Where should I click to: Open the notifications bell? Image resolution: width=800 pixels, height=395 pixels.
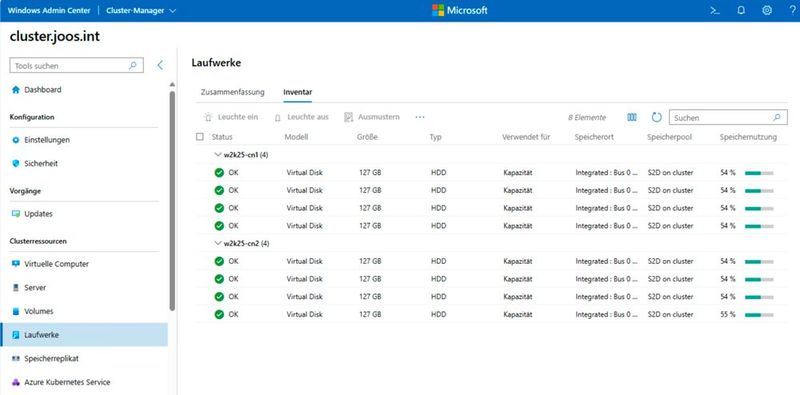(x=741, y=10)
